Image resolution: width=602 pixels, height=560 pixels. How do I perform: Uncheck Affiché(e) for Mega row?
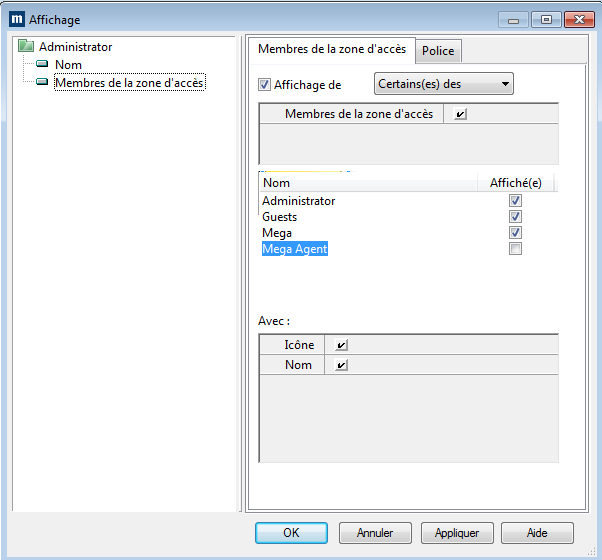[x=515, y=233]
